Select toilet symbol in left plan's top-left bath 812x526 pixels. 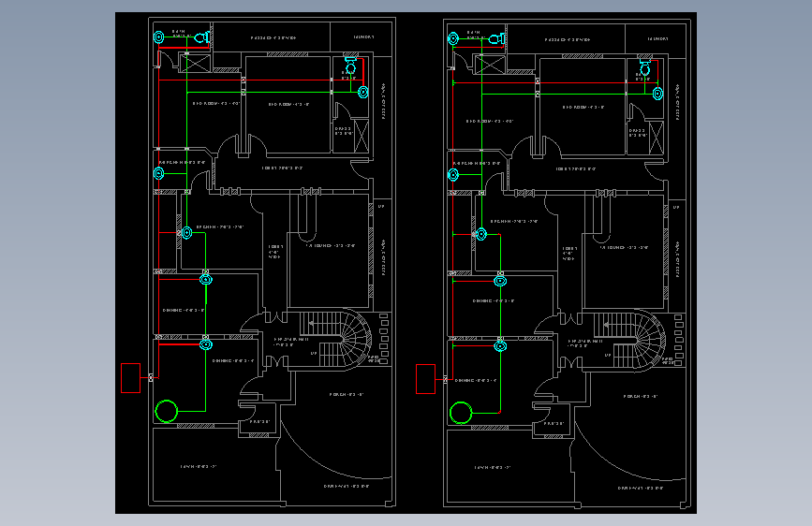click(x=202, y=37)
